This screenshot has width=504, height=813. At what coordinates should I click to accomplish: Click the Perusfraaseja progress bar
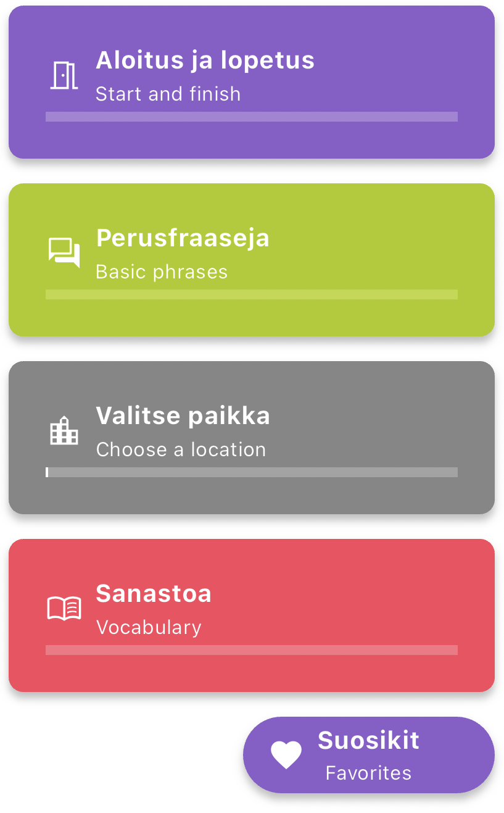tap(252, 294)
